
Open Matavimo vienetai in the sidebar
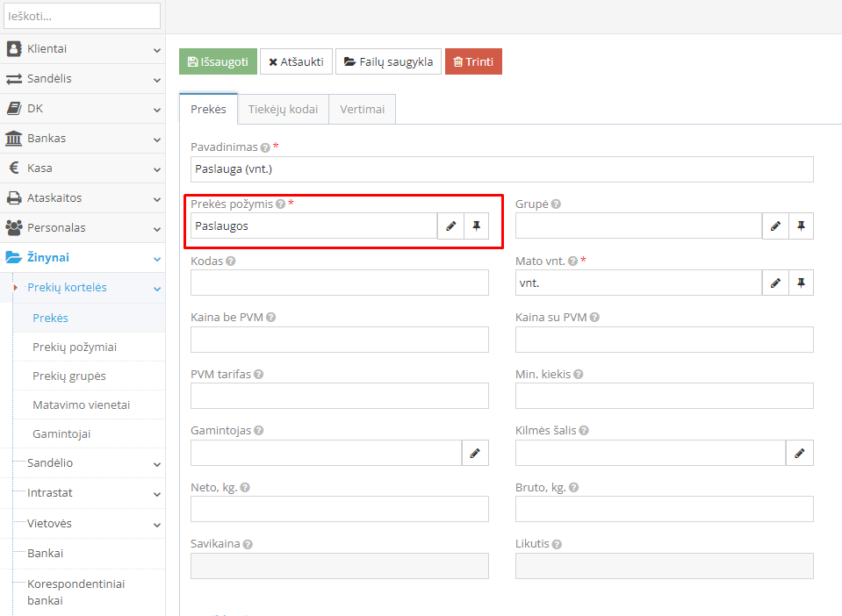pos(81,405)
